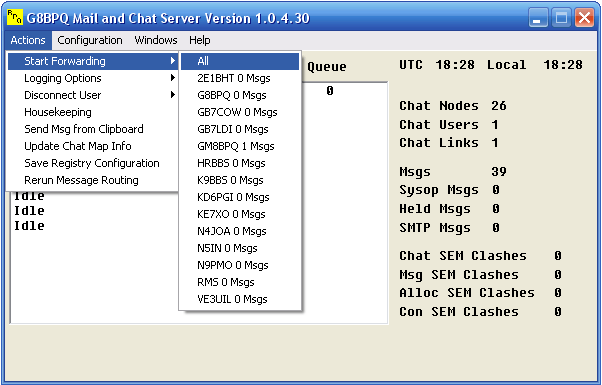Click the Msg SEM Clashes label

point(459,275)
